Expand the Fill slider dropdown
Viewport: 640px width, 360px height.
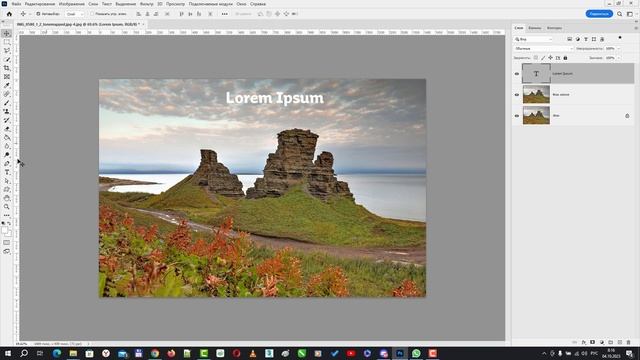tap(618, 58)
